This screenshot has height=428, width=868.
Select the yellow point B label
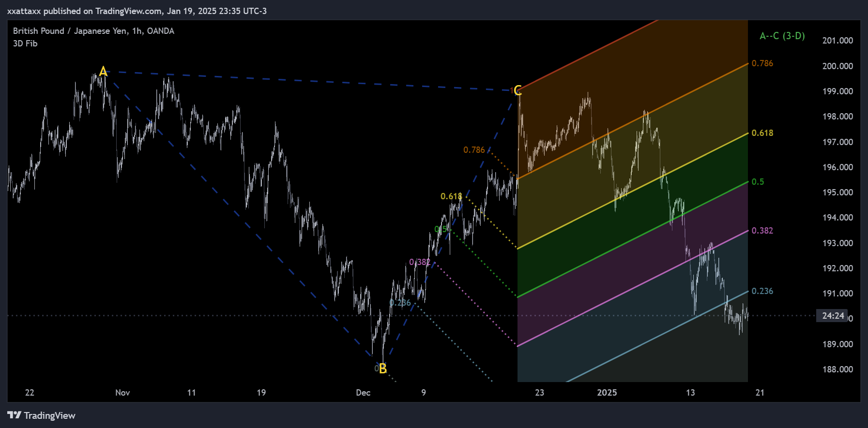383,369
